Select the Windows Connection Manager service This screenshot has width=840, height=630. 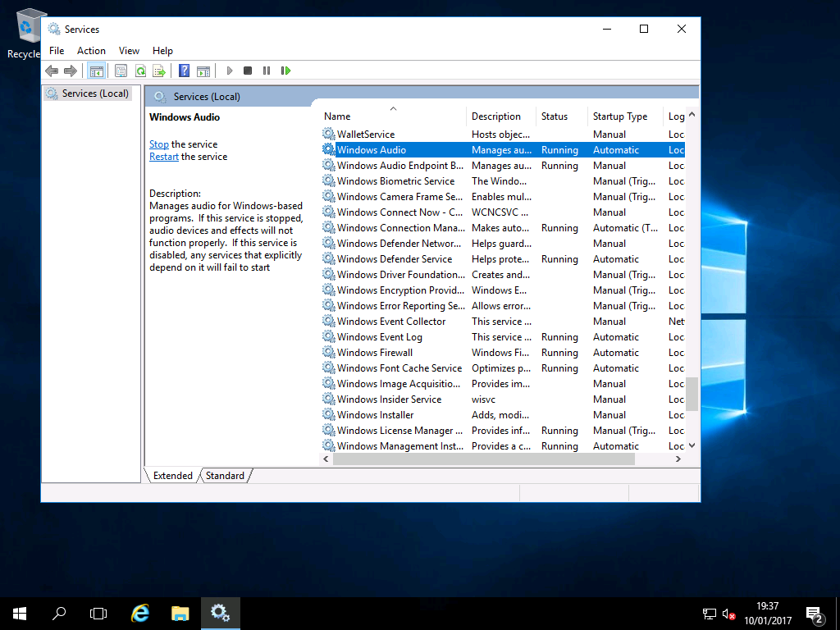click(503, 228)
